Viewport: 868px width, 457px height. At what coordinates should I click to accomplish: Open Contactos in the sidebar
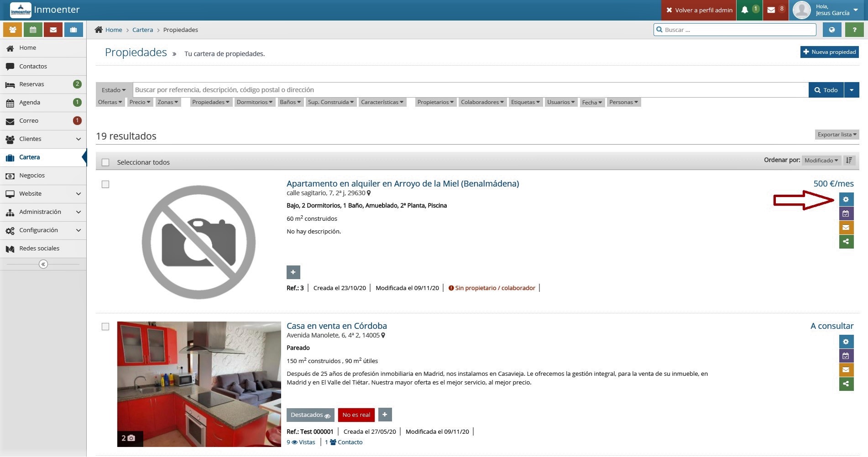tap(43, 66)
